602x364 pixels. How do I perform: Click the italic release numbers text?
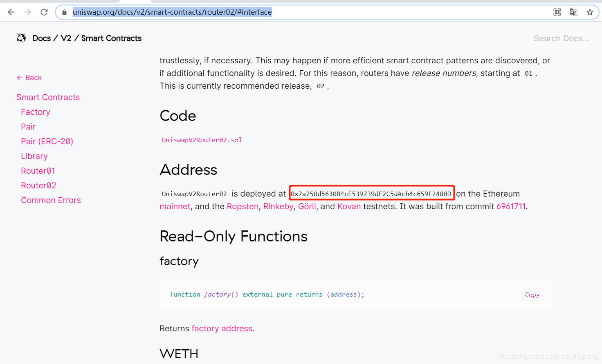tap(444, 73)
